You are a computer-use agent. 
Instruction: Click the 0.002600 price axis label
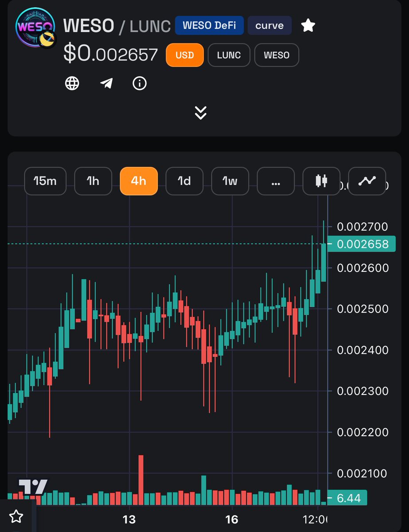pyautogui.click(x=362, y=268)
